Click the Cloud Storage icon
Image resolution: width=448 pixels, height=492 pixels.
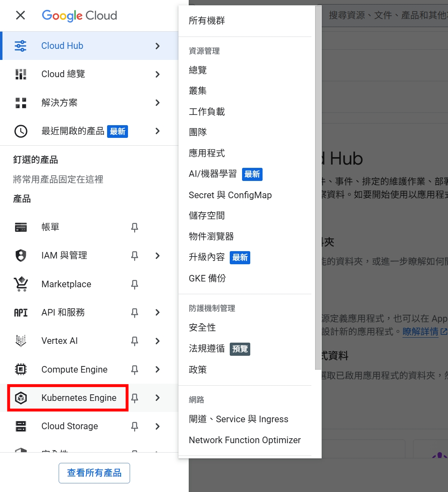click(x=21, y=426)
